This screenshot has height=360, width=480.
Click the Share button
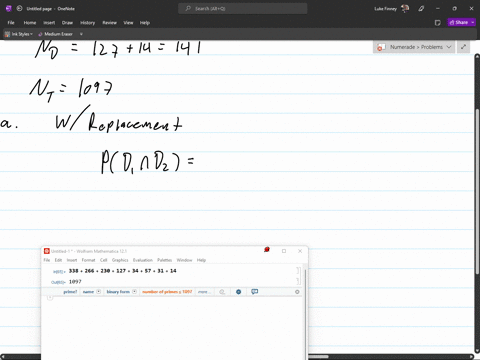pyautogui.click(x=459, y=22)
